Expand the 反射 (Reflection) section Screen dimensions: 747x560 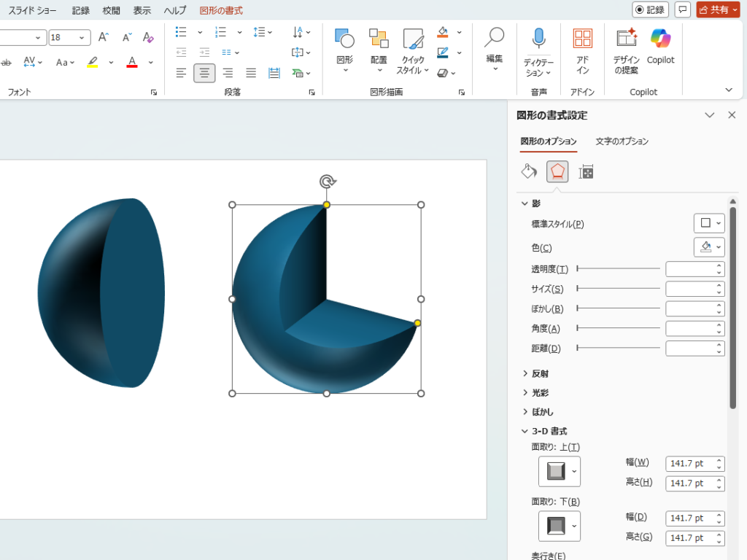(x=525, y=373)
